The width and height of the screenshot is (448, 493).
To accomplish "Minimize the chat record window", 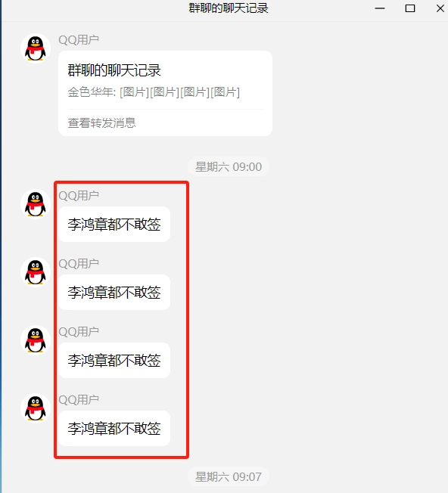I will (380, 8).
